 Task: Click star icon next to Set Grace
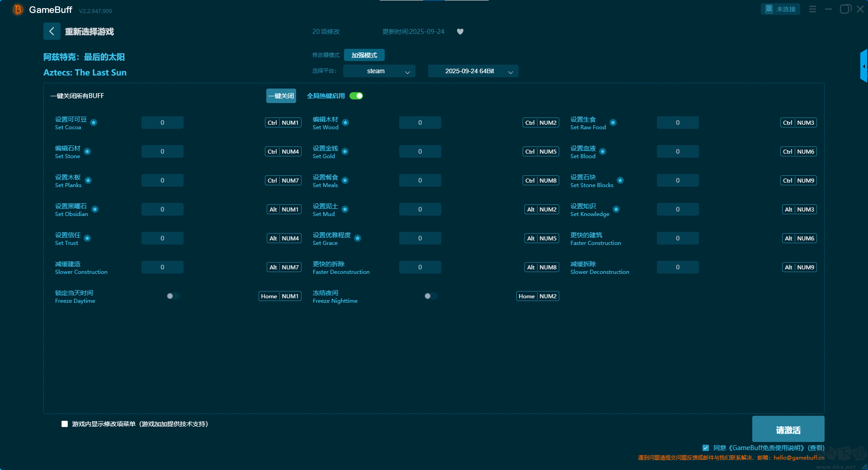(358, 238)
